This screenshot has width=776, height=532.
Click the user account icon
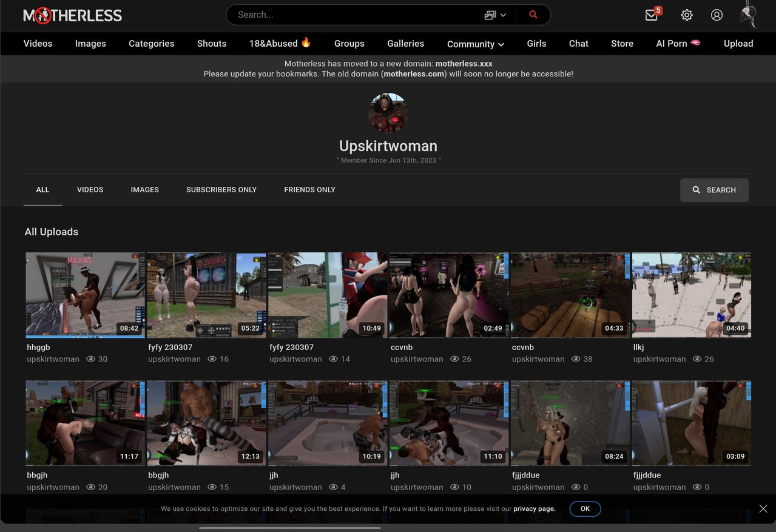[x=717, y=15]
